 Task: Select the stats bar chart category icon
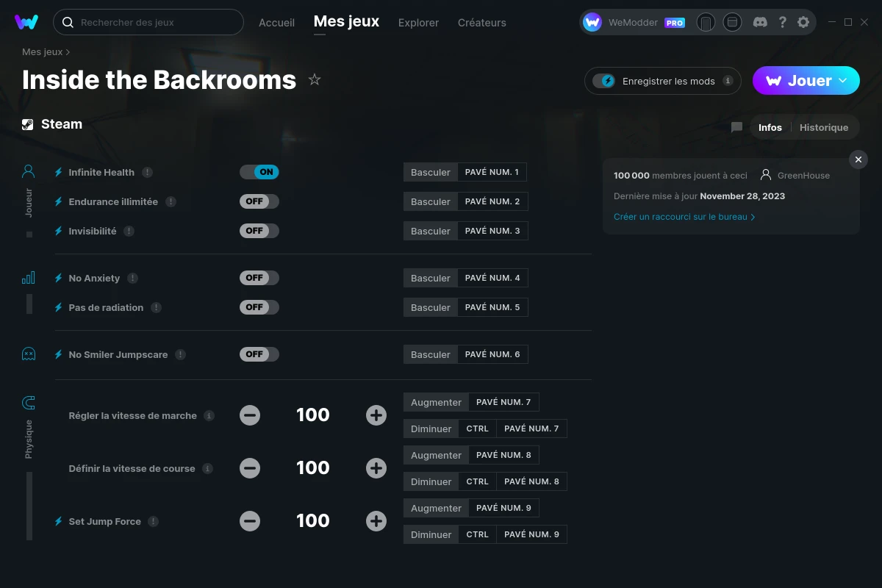point(29,278)
